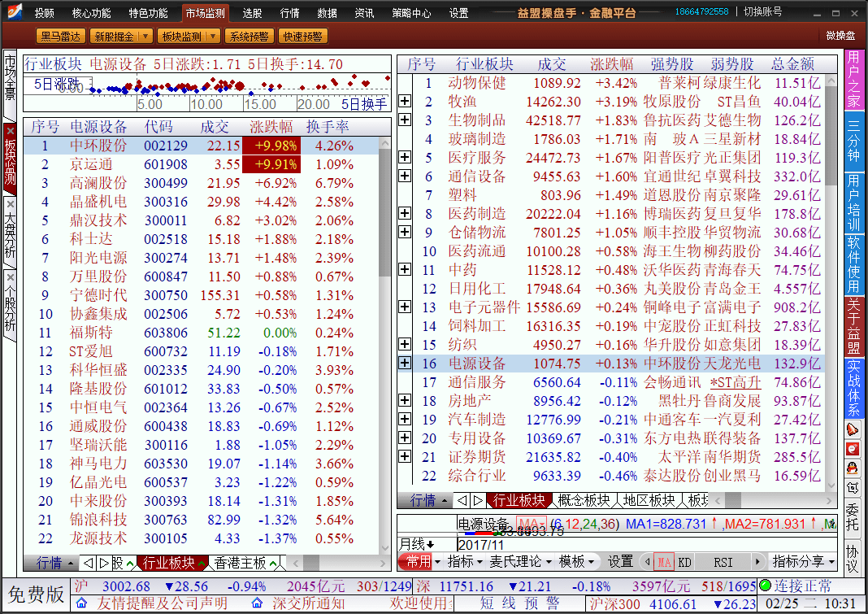
Task: Select the 宁德时代 stock row
Action: tap(202, 295)
